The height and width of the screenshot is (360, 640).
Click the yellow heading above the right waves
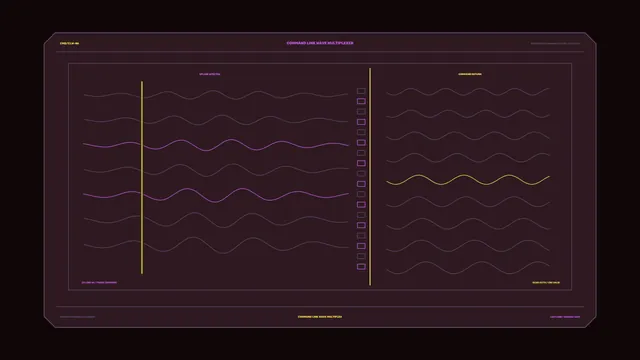[x=470, y=74]
